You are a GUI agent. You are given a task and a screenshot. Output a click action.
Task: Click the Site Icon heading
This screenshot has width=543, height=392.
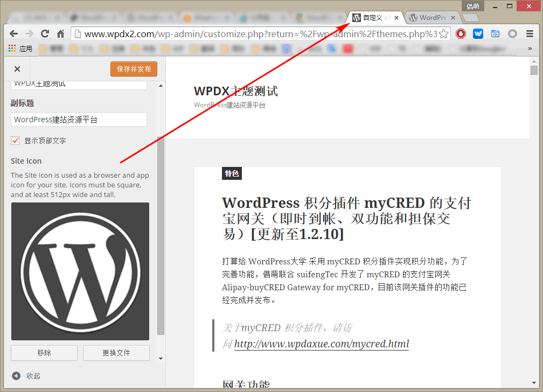pos(26,161)
